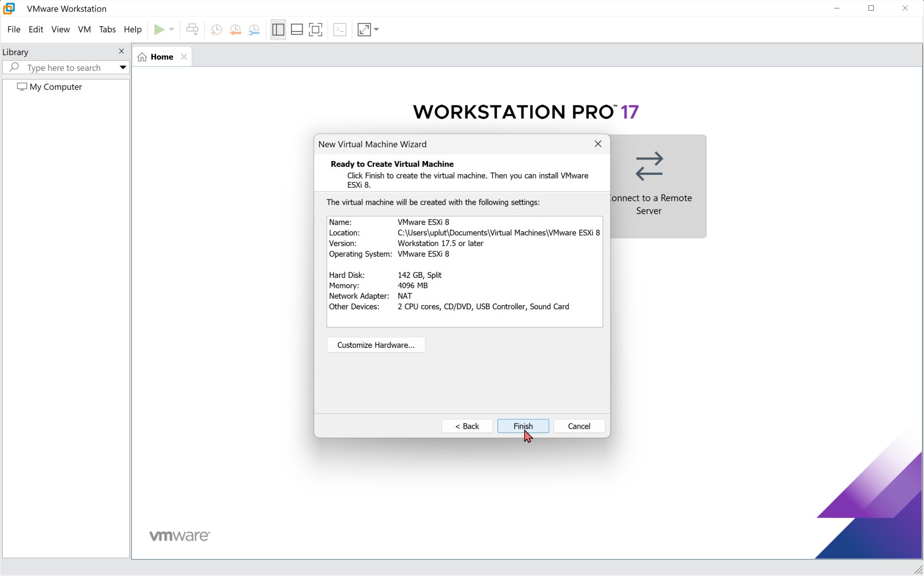Click the VM location path text
Viewport: 924px width, 576px height.
(x=499, y=233)
